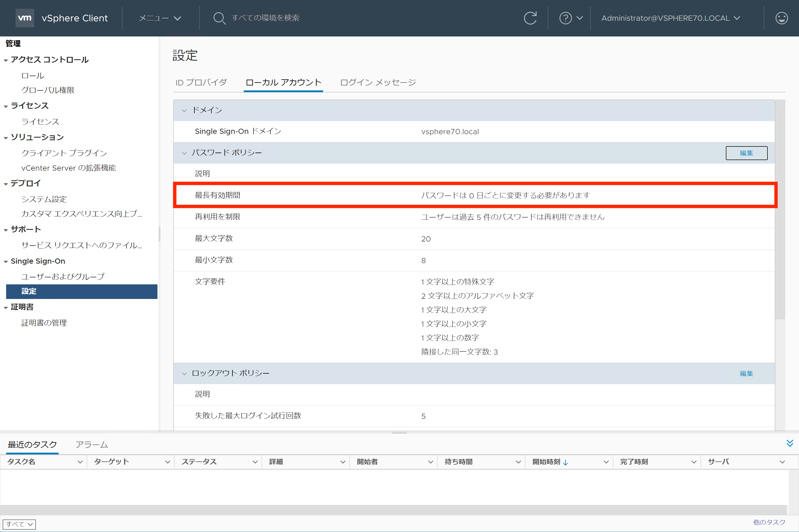Open the メニュー dropdown
Viewport: 799px width, 532px height.
[x=160, y=18]
